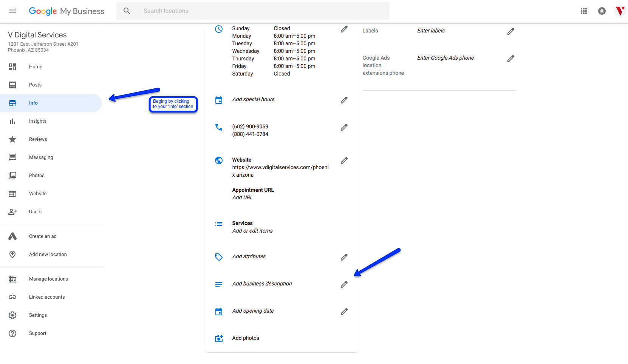Click the (602) 900-9059 phone number
This screenshot has height=364, width=628.
pyautogui.click(x=250, y=126)
